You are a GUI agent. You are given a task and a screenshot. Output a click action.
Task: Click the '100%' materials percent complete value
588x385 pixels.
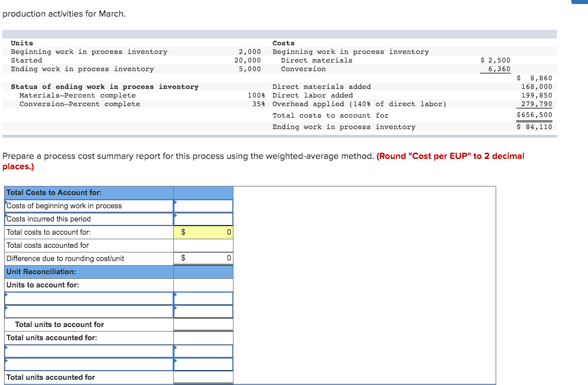(256, 95)
